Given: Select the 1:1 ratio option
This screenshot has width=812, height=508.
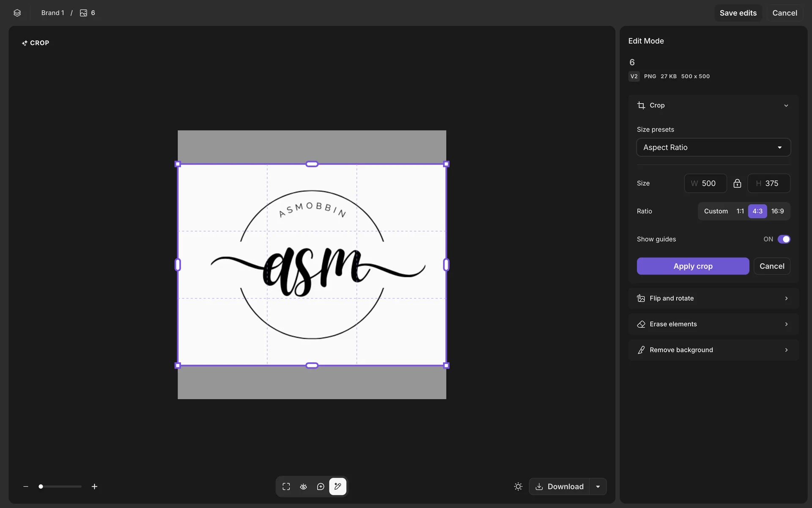Looking at the screenshot, I should pyautogui.click(x=740, y=211).
